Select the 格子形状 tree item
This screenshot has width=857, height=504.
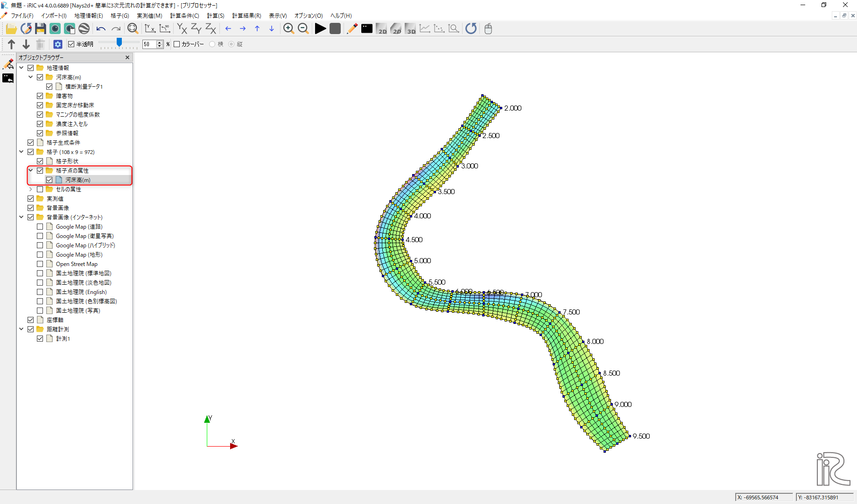pos(67,161)
